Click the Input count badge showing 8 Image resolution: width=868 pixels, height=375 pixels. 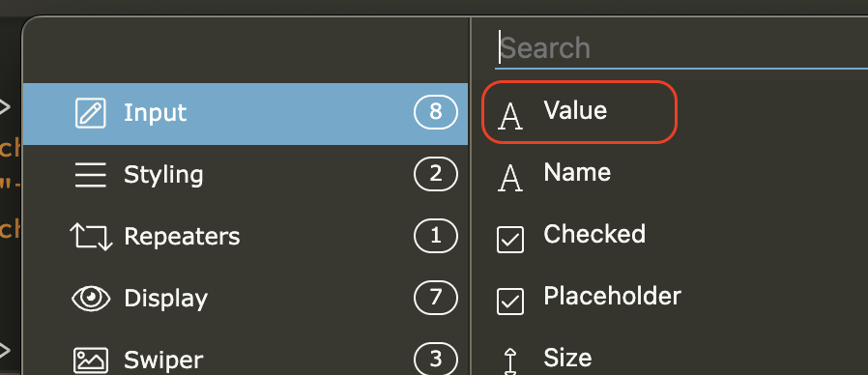(x=436, y=112)
